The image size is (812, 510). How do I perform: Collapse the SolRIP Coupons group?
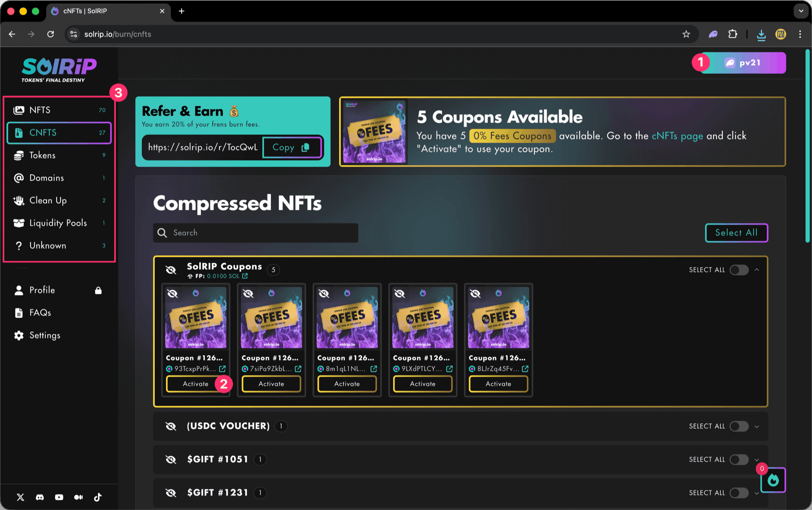(x=757, y=270)
